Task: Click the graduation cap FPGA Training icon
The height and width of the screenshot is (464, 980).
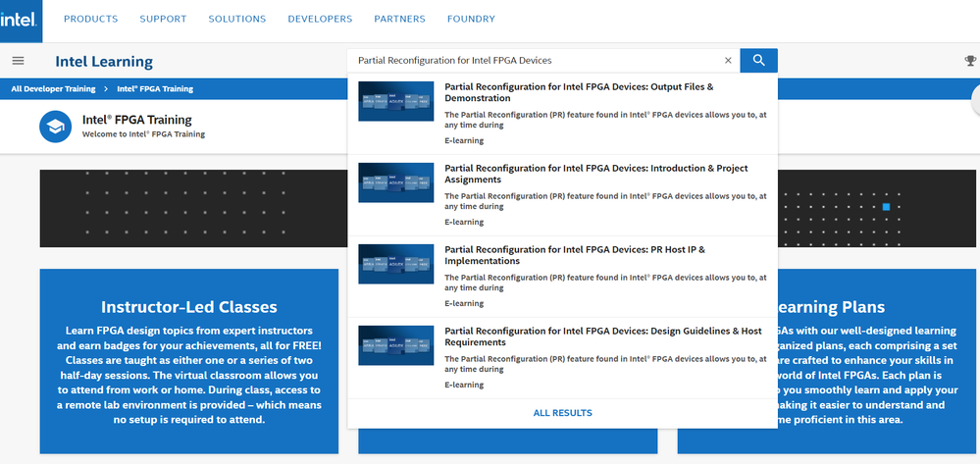Action: click(x=55, y=127)
